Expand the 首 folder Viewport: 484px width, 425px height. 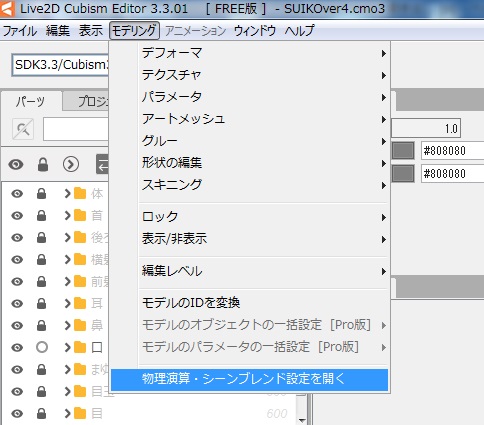[67, 216]
